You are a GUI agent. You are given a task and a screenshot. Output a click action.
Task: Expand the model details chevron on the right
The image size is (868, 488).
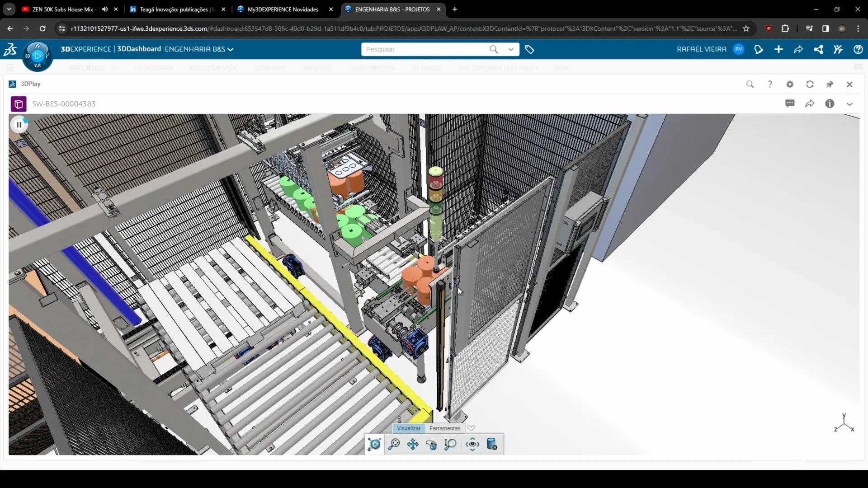pyautogui.click(x=850, y=103)
